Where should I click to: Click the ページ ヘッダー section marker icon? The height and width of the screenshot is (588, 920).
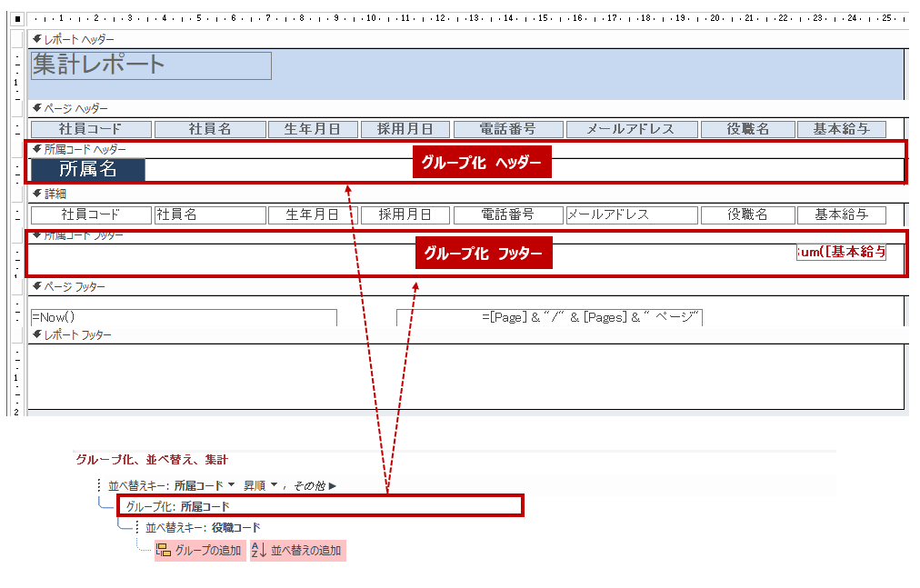(x=36, y=108)
